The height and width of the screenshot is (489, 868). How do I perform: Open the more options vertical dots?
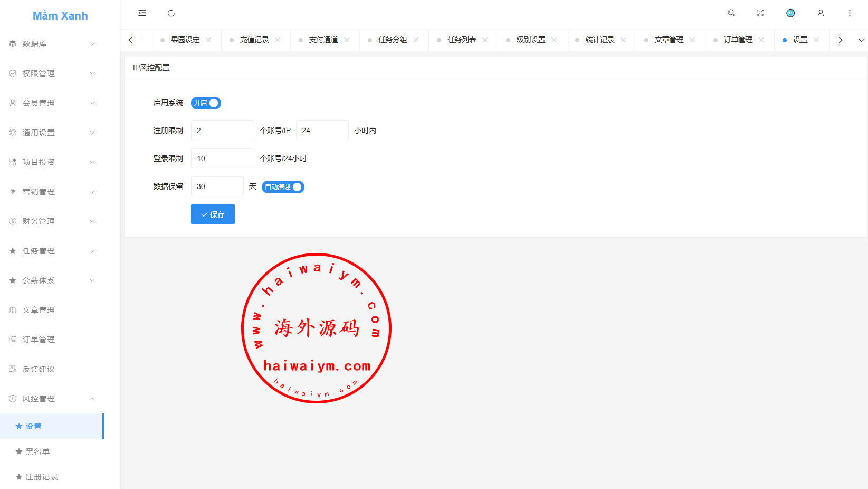[x=850, y=13]
